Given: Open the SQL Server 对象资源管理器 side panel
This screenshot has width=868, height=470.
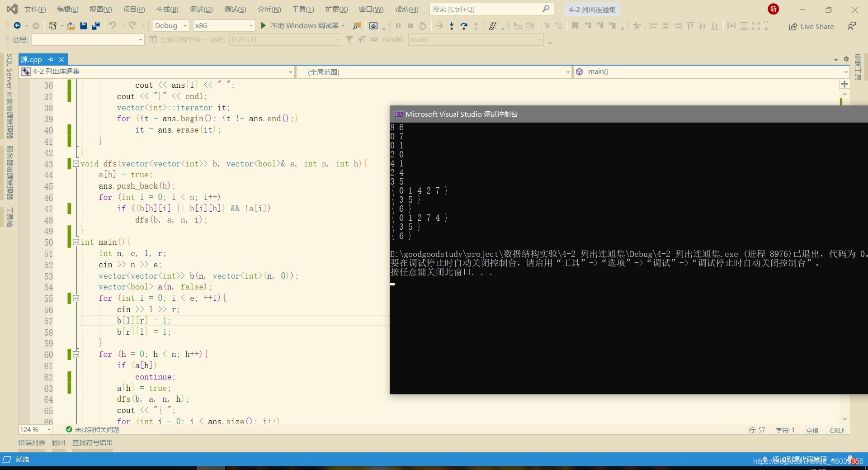Looking at the screenshot, I should (9, 96).
